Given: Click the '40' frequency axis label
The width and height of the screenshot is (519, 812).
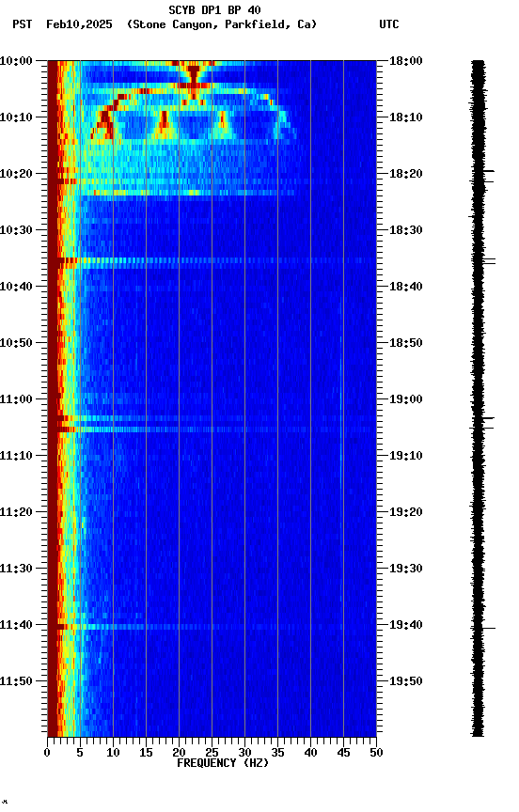Looking at the screenshot, I should tap(311, 753).
